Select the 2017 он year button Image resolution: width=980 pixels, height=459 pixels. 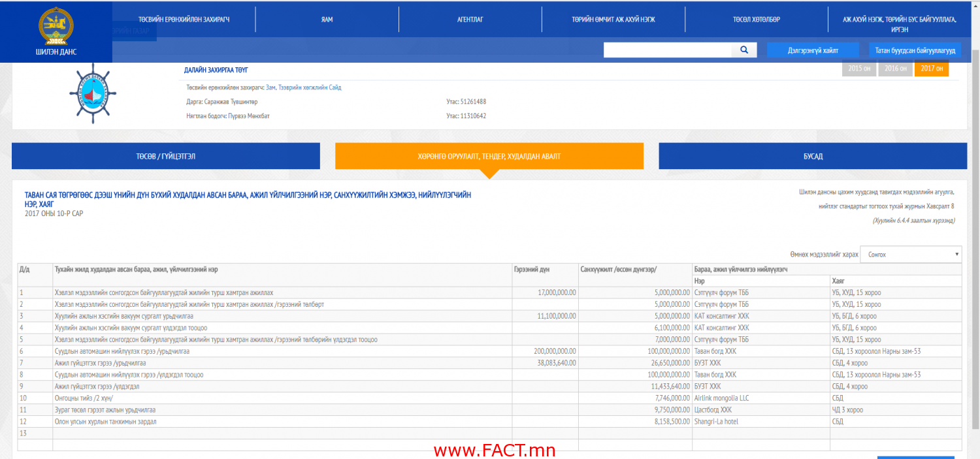pos(931,69)
